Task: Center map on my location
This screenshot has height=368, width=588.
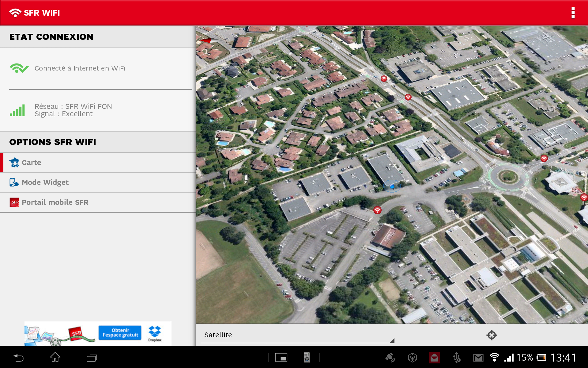Action: pyautogui.click(x=492, y=335)
